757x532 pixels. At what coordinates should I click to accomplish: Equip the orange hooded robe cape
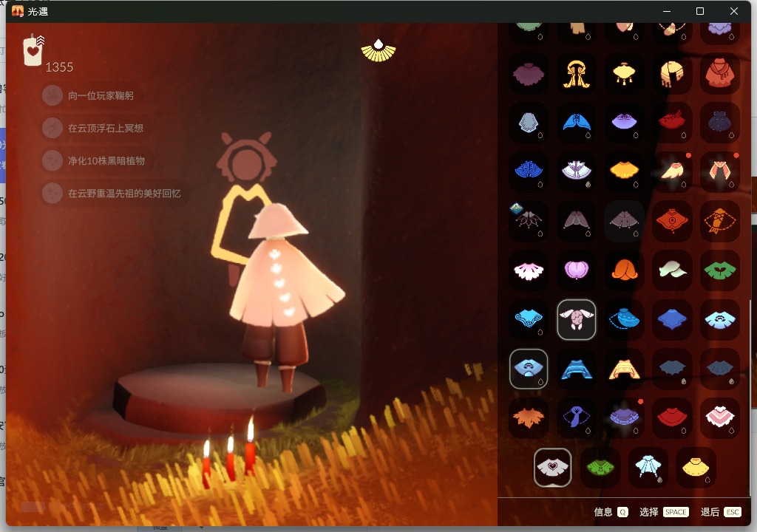tap(720, 73)
